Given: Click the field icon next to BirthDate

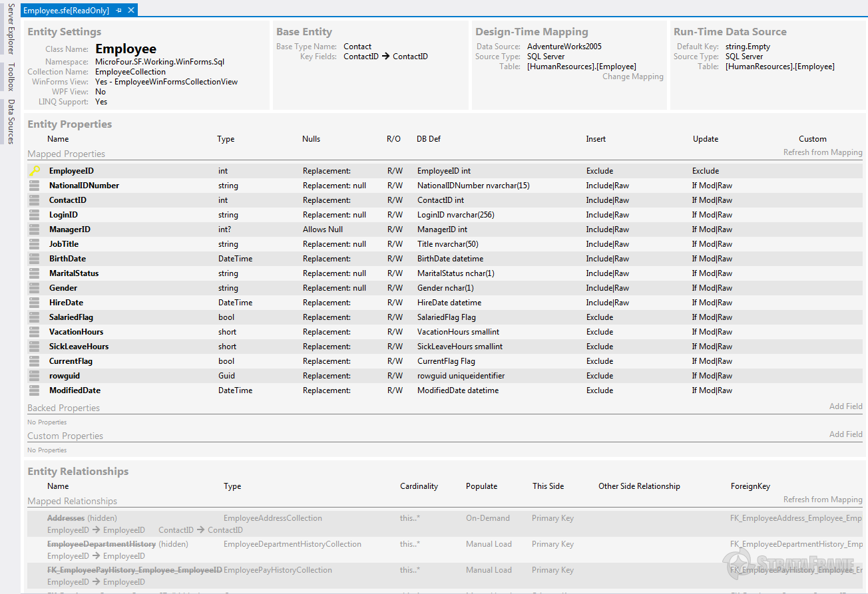Looking at the screenshot, I should [x=35, y=259].
